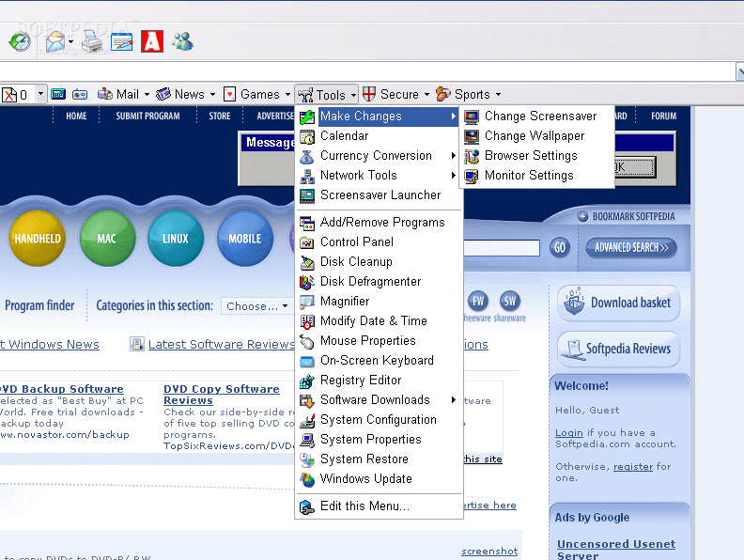Open the News toolbar menu
Image resolution: width=744 pixels, height=560 pixels.
[x=185, y=94]
